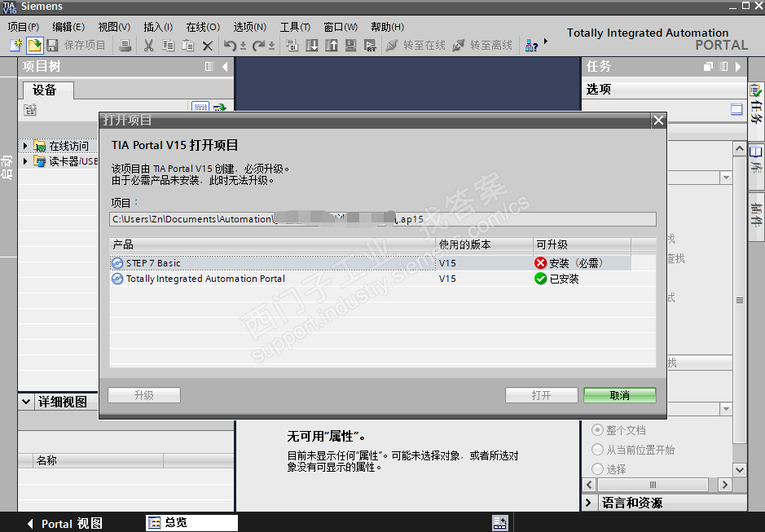Screen dimensions: 765x532
Task: Click task panel vertical scrollbar up arrow
Action: pos(740,148)
